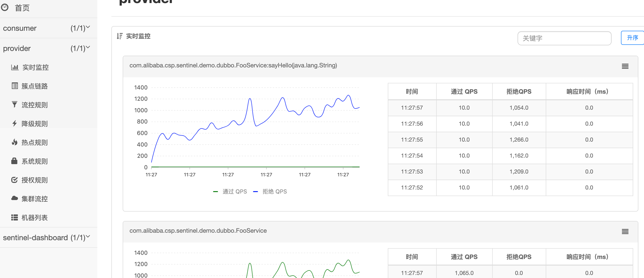This screenshot has height=278, width=644.
Task: Select the provider application name
Action: coord(17,48)
